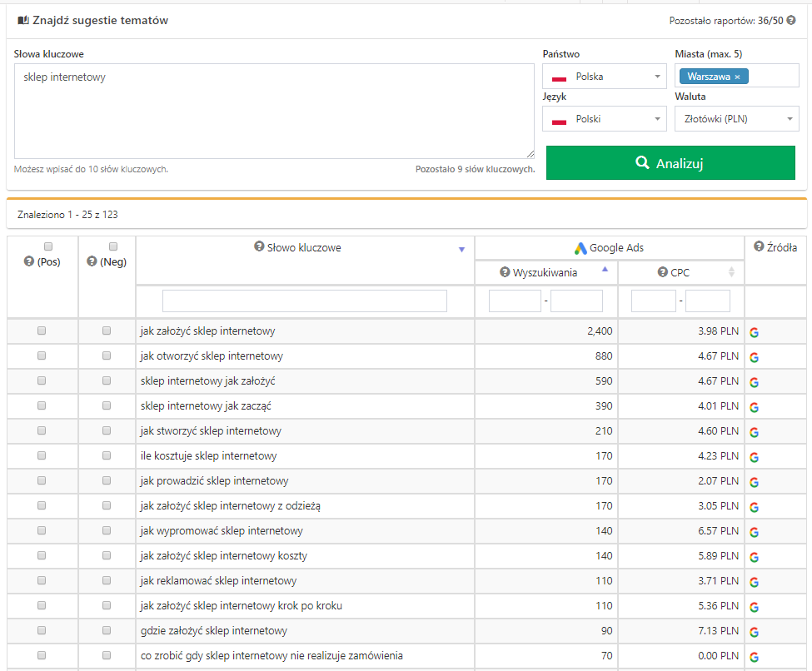Viewport: 812px width, 671px height.
Task: Click help icon next to Wyszukiwania header
Action: (505, 272)
